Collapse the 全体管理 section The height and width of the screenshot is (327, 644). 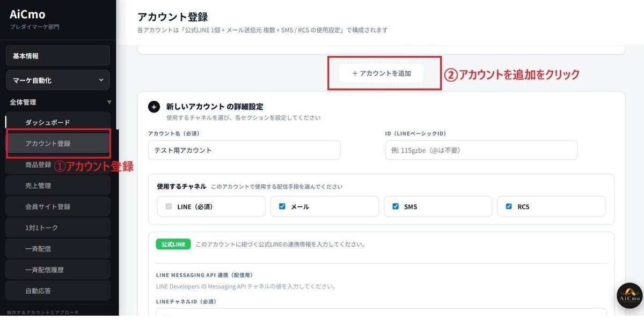coord(109,102)
